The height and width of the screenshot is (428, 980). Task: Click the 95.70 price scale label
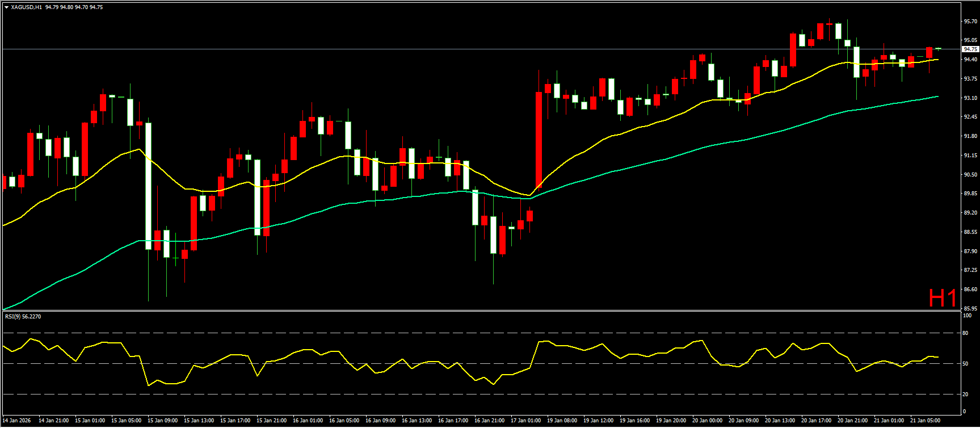(970, 22)
